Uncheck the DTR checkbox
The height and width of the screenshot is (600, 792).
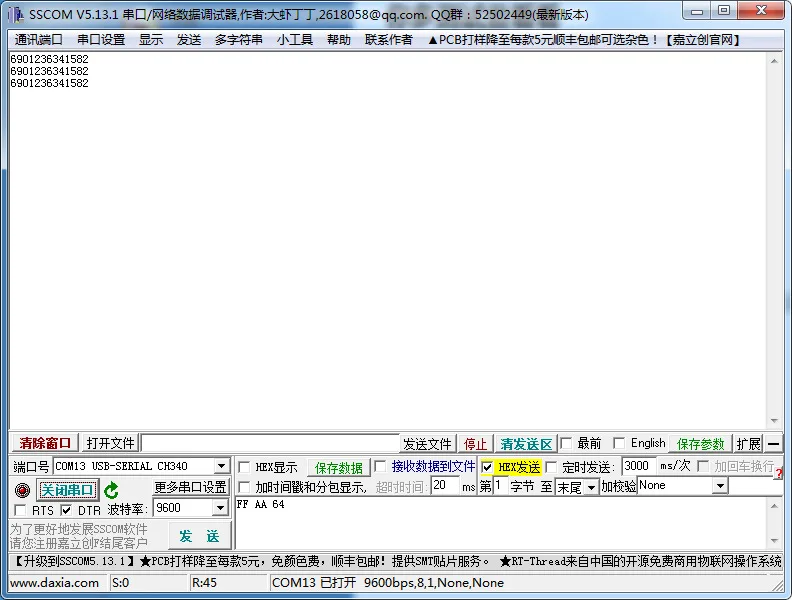tap(66, 510)
